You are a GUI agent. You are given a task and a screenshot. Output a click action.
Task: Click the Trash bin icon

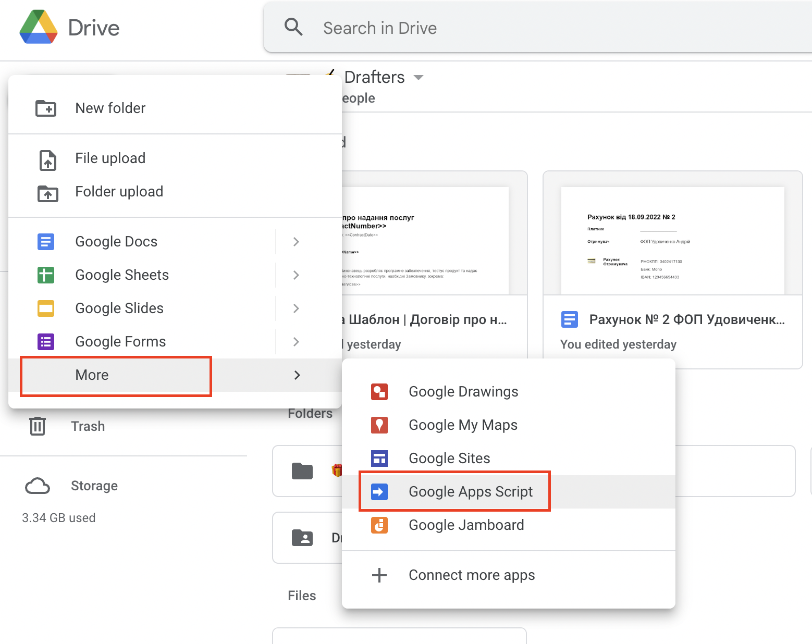pos(38,426)
